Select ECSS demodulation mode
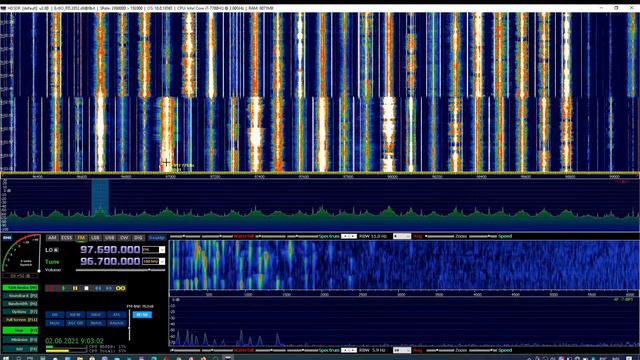The image size is (640, 360). click(66, 238)
